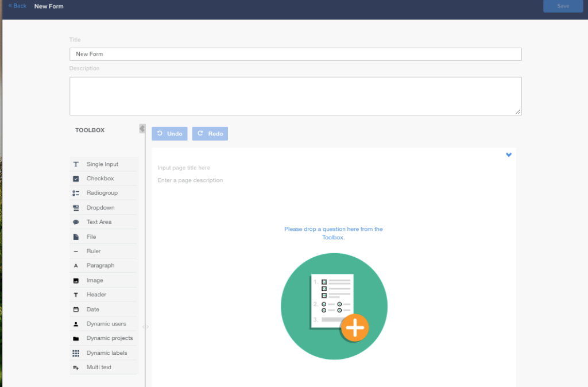Save the new form

pos(563,6)
